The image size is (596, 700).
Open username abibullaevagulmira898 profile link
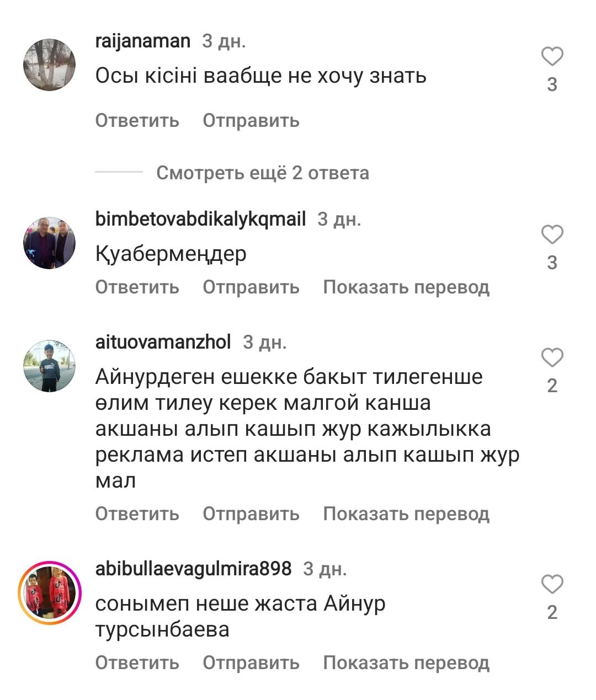(x=193, y=568)
